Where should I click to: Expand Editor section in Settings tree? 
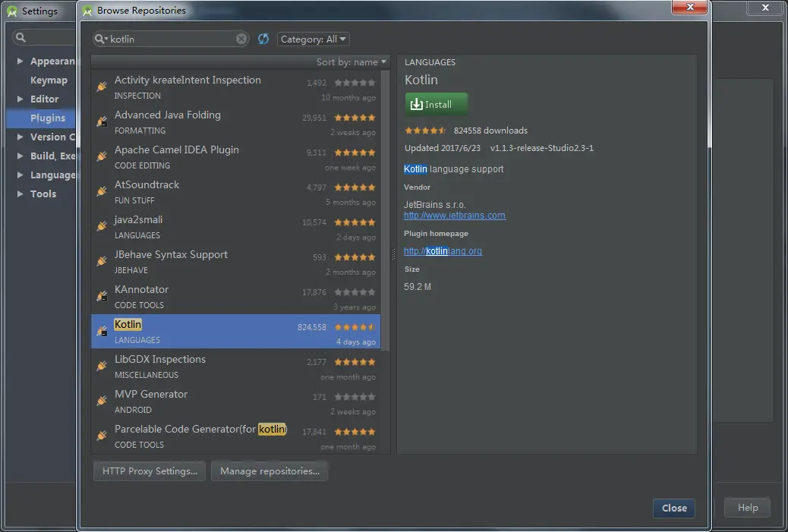point(20,99)
